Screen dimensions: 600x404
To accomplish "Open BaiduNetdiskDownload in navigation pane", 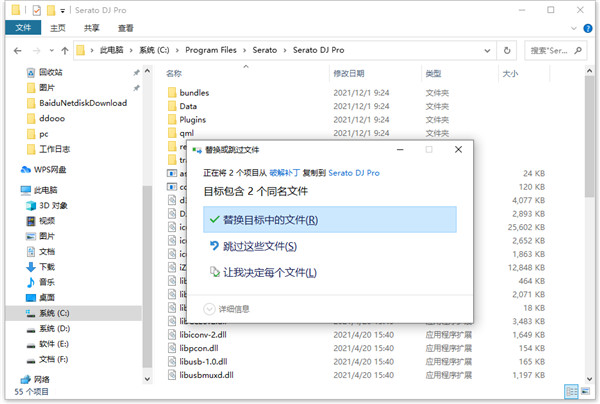I will coord(83,103).
